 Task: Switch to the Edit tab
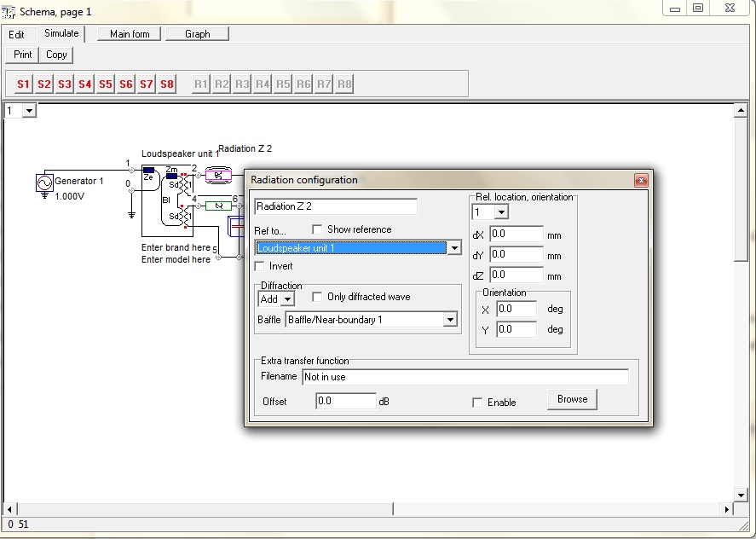coord(16,34)
